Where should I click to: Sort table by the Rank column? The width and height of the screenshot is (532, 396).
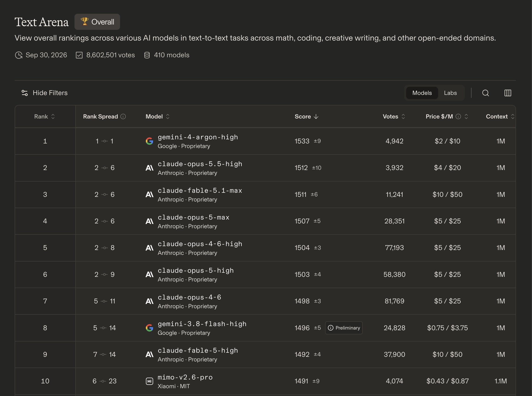45,116
